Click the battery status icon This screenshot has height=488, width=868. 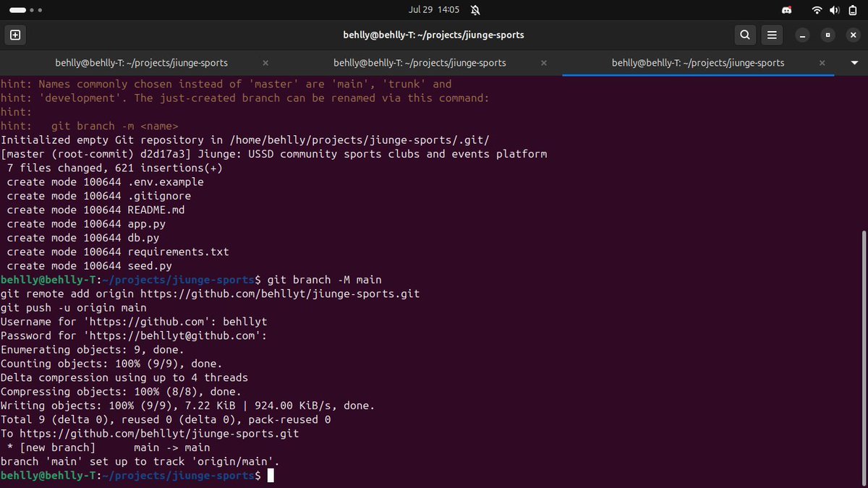852,10
